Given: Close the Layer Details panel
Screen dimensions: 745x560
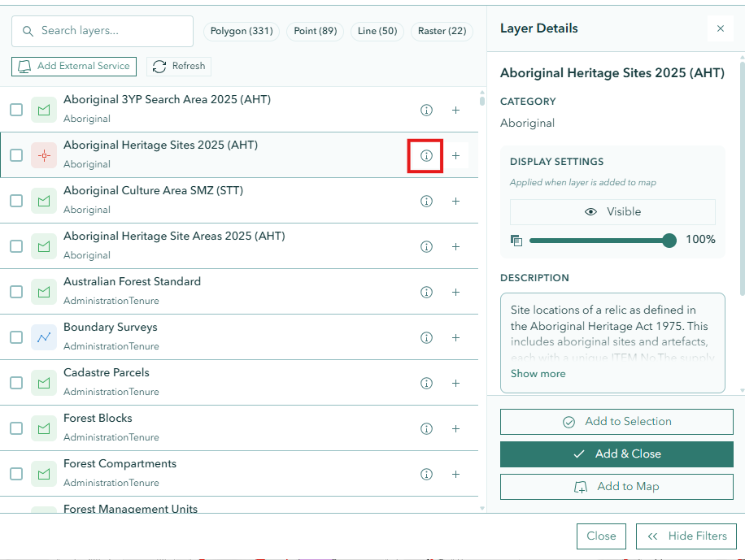Looking at the screenshot, I should tap(721, 28).
